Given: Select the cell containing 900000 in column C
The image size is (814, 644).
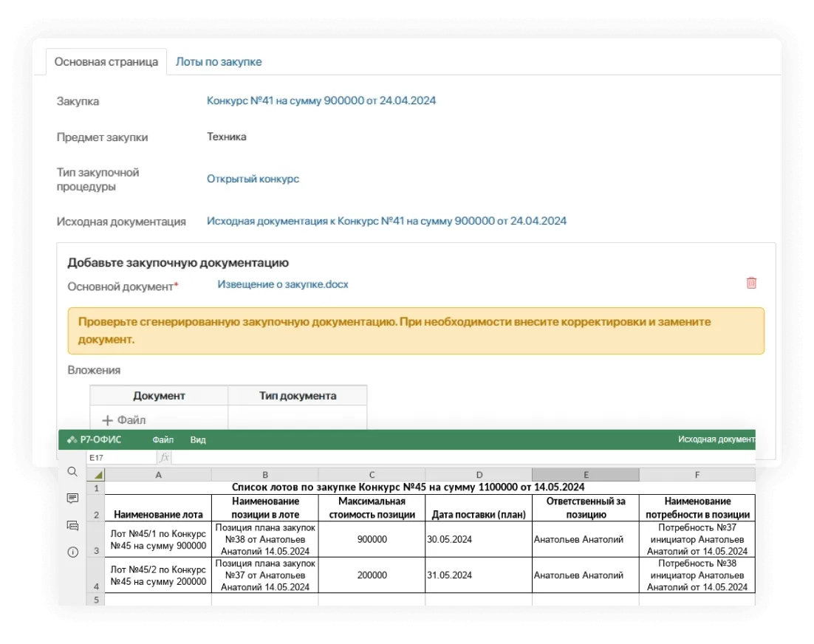Looking at the screenshot, I should pos(372,540).
